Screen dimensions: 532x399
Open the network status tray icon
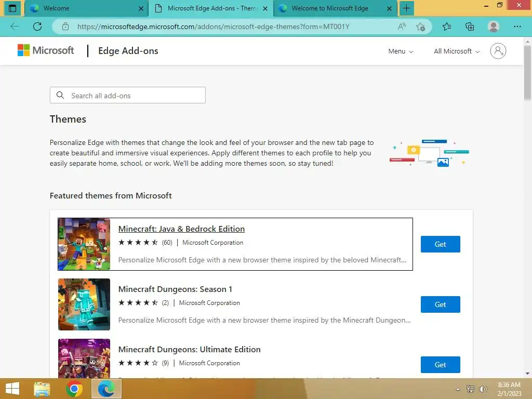(471, 389)
